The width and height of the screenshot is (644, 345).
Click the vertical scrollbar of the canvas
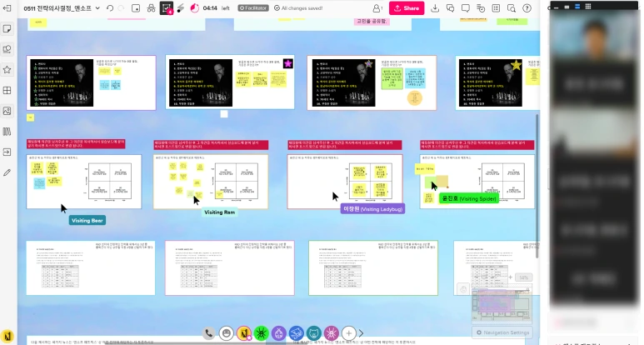point(537,186)
